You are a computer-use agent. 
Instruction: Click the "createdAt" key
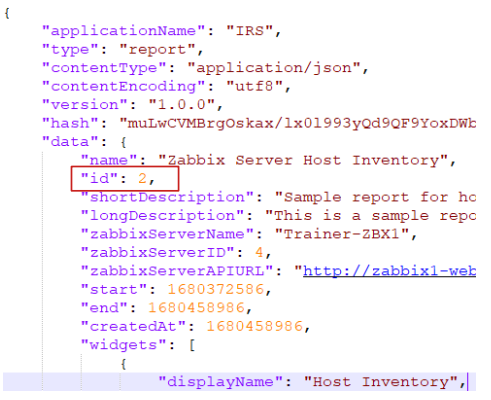click(x=133, y=327)
